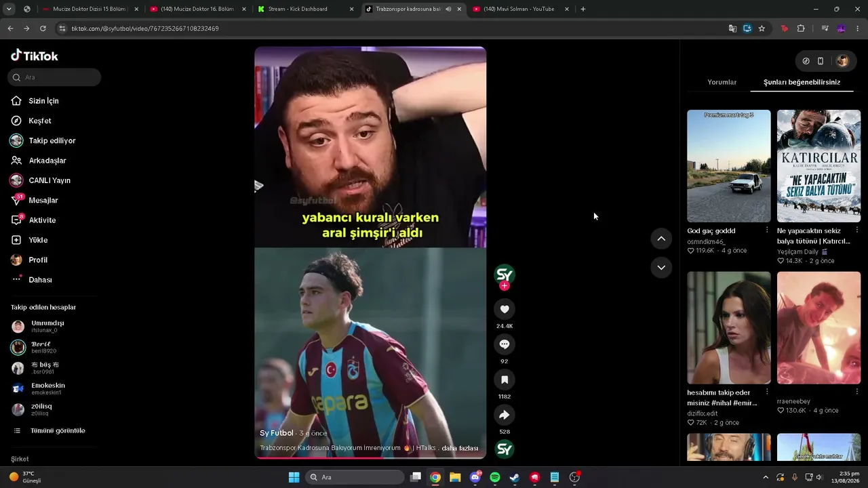Open God gaç goddd car thumbnail

pyautogui.click(x=728, y=166)
